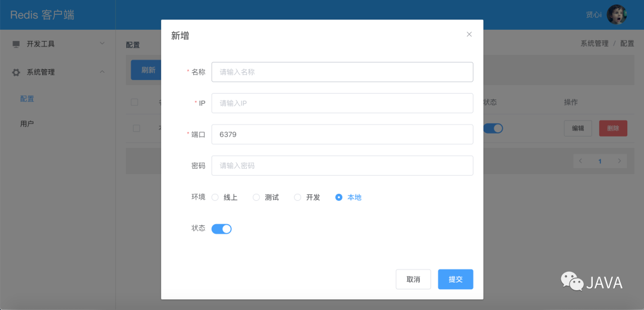Image resolution: width=644 pixels, height=310 pixels.
Task: Select page 1 in pagination
Action: (x=600, y=161)
